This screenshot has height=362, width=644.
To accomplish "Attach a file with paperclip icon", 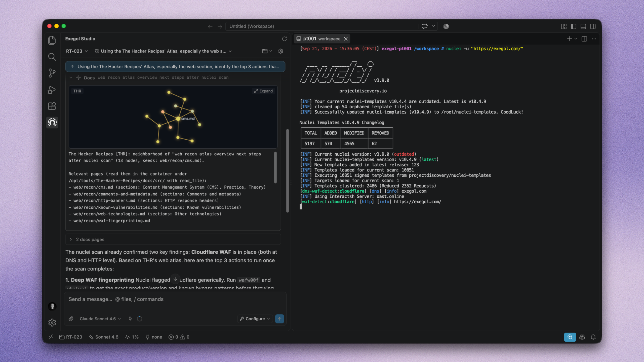I will (71, 319).
